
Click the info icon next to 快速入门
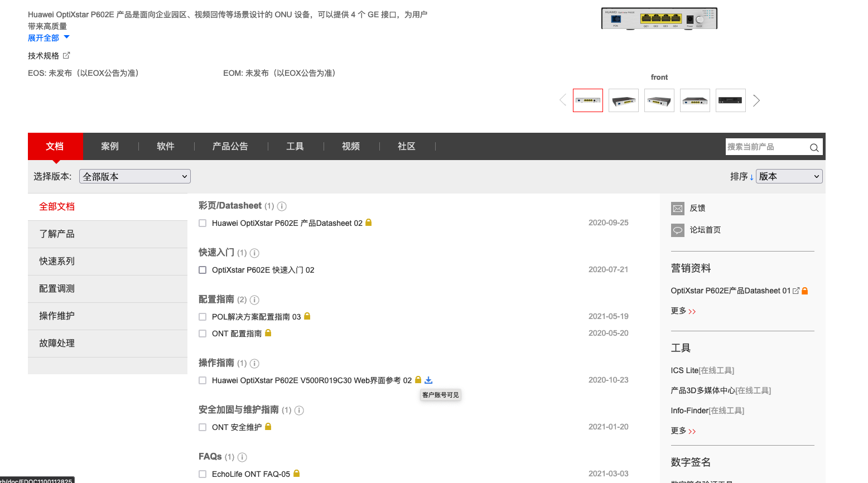(254, 253)
